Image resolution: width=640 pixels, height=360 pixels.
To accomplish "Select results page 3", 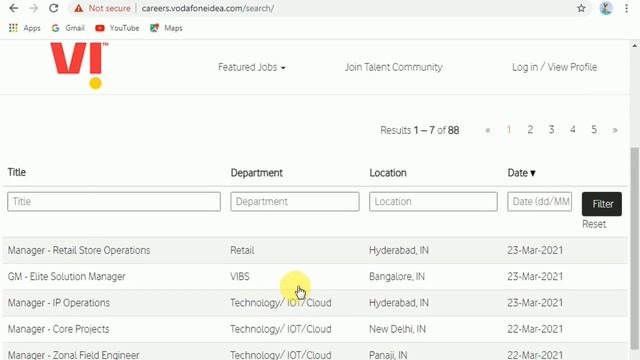I will click(551, 130).
